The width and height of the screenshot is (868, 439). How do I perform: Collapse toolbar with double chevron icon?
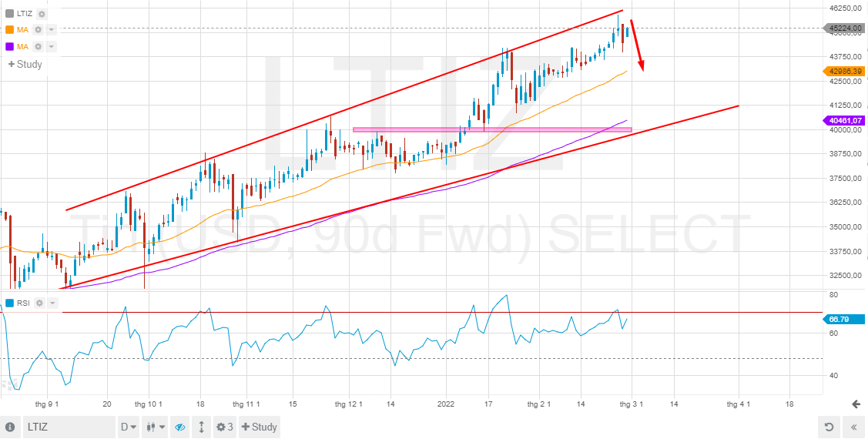[853, 427]
